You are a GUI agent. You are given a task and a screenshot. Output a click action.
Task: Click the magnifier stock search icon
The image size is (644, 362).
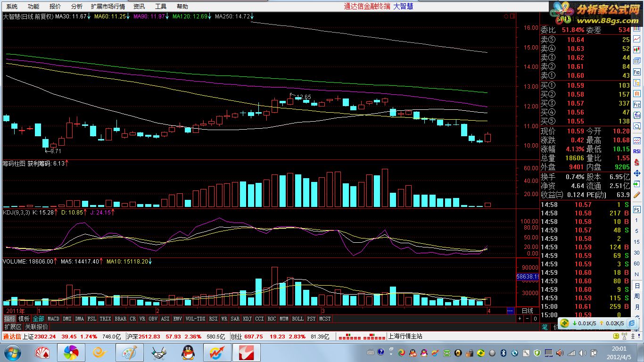coord(637,126)
